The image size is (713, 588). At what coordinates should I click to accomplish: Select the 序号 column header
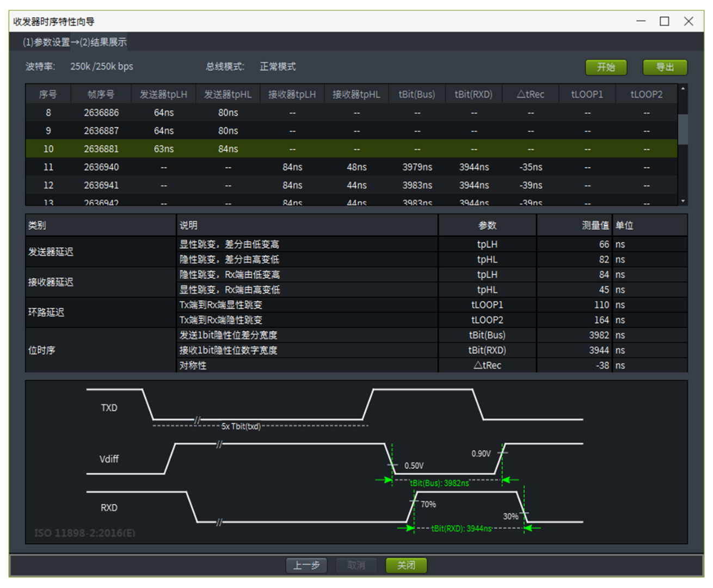click(48, 94)
